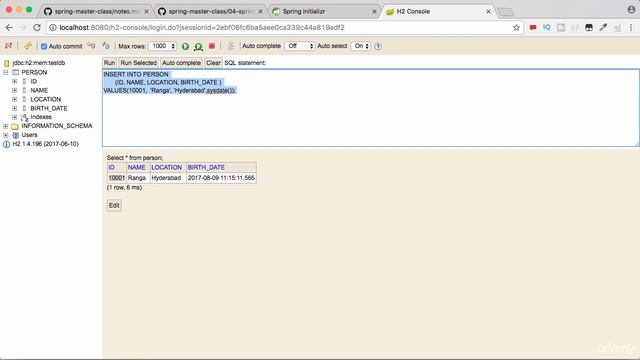
Task: Click the H2 Disconnect icon
Action: [x=8, y=46]
